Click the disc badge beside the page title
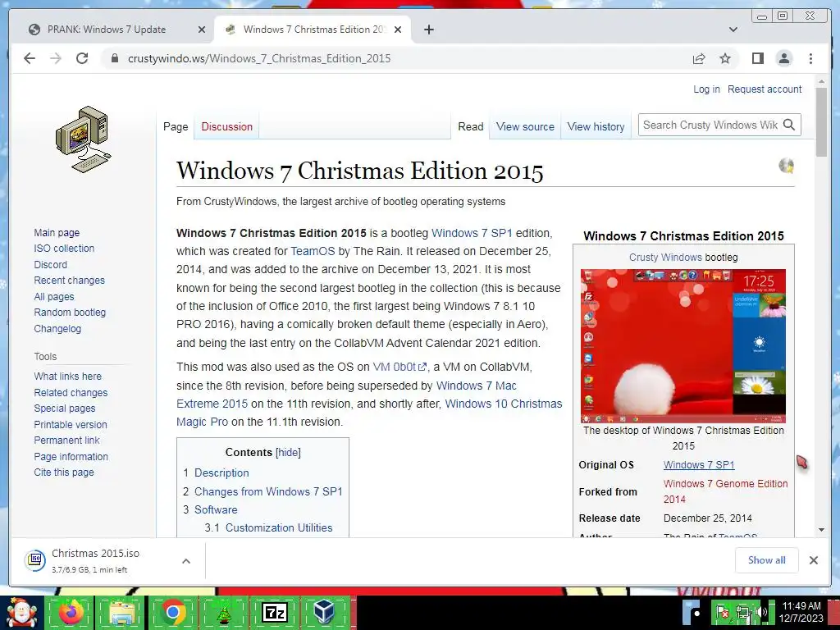The image size is (840, 630). pos(786,166)
